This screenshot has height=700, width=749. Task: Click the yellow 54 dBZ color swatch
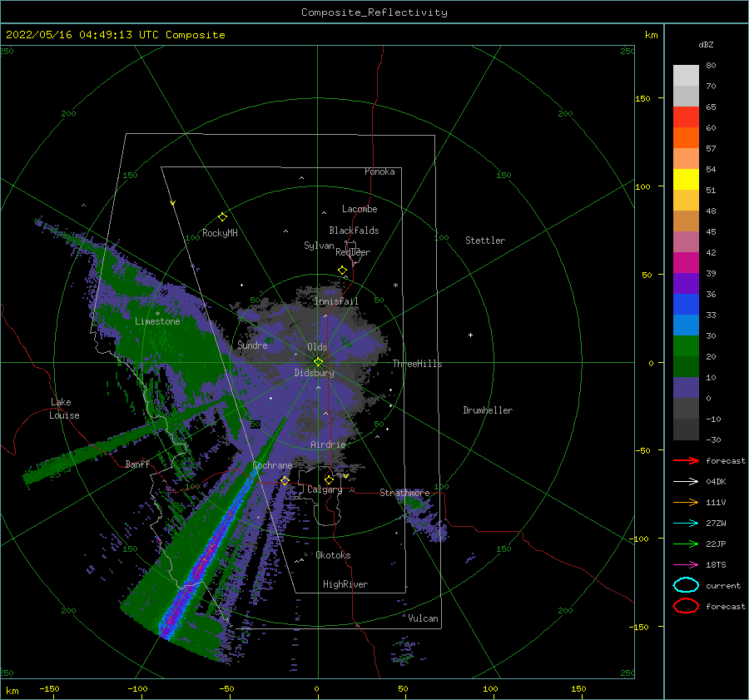pos(686,180)
